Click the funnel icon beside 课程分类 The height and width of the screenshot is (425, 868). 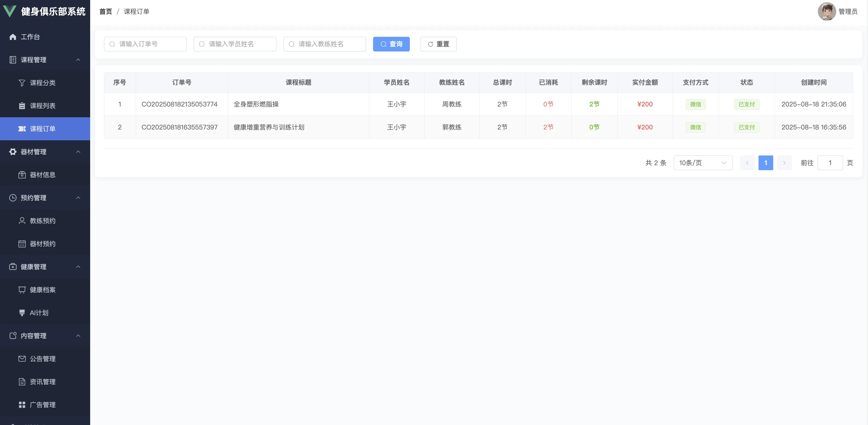click(22, 83)
